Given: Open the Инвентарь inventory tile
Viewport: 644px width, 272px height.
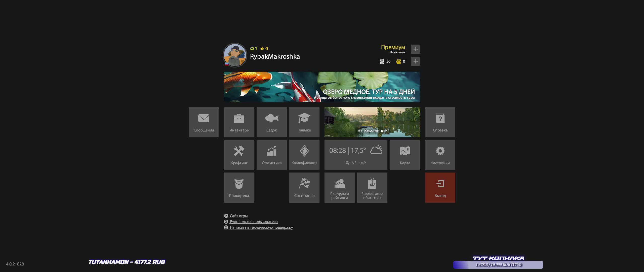Looking at the screenshot, I should click(239, 122).
